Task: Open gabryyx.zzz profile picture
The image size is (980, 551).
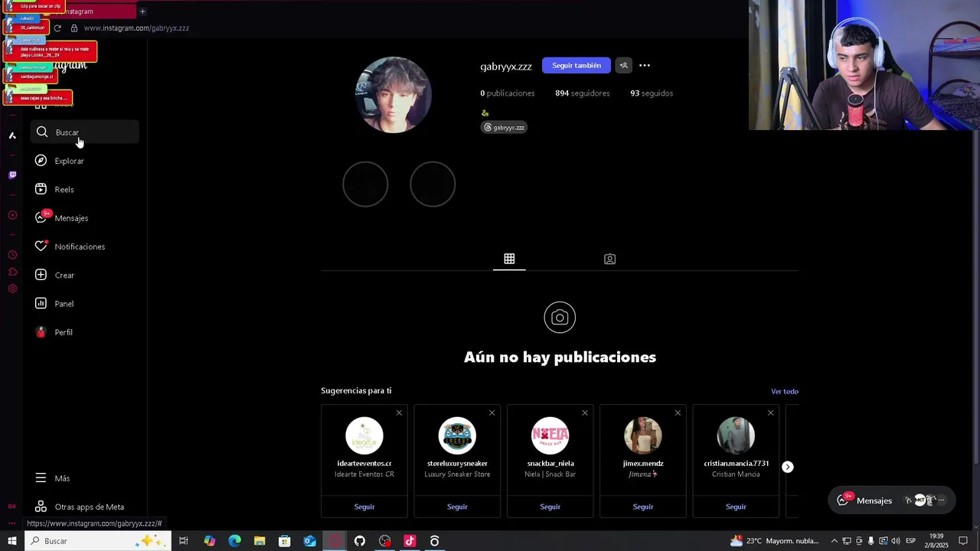Action: (394, 95)
